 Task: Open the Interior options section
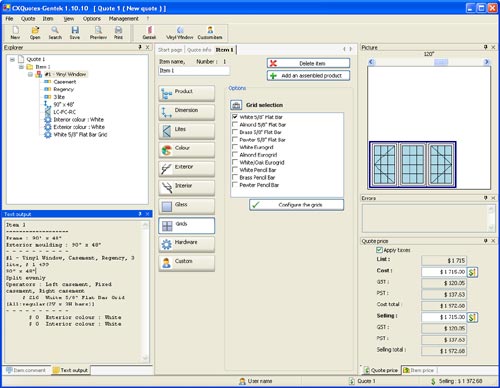(187, 188)
